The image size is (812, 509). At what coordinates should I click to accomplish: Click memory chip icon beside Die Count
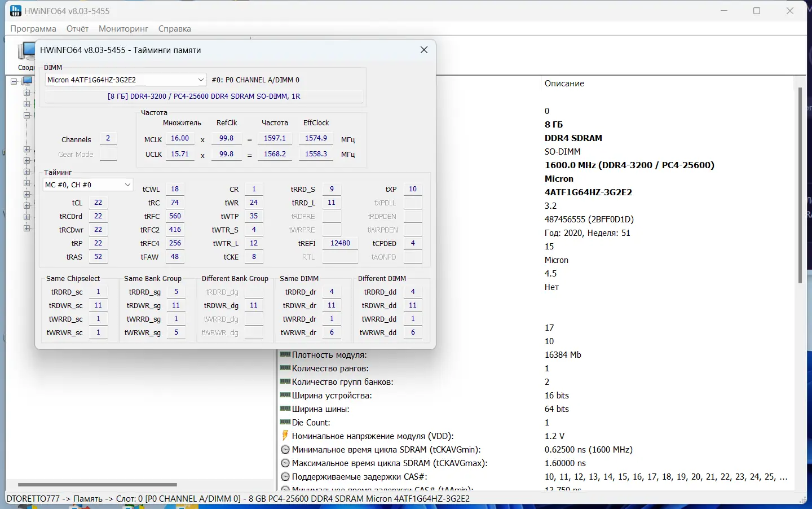pos(285,422)
